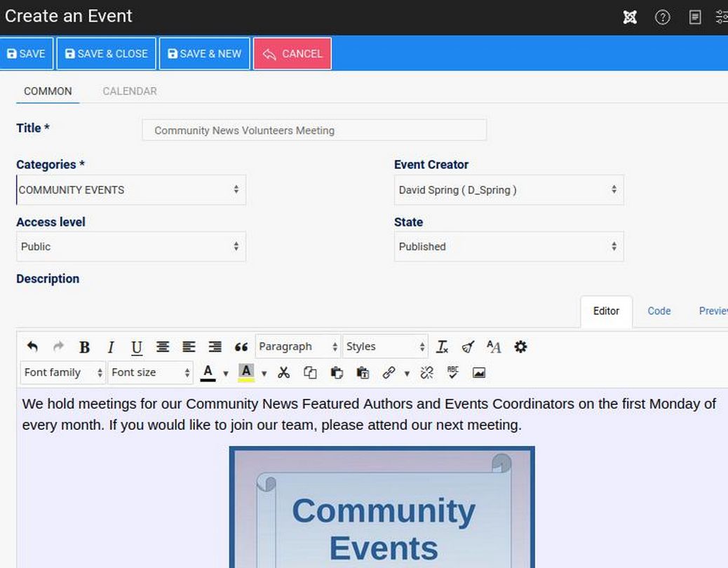728x568 pixels.
Task: Open the Font family dropdown
Action: (63, 372)
